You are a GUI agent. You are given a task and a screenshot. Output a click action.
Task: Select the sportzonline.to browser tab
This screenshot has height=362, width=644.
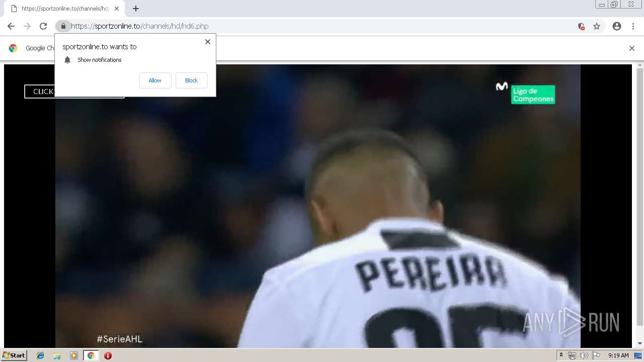tap(63, 9)
